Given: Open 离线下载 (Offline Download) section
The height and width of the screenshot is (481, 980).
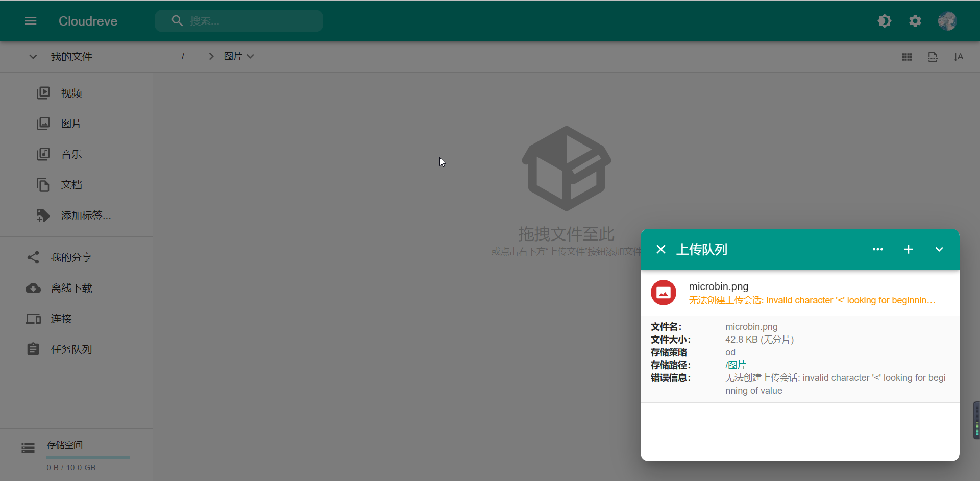Looking at the screenshot, I should coord(33,288).
